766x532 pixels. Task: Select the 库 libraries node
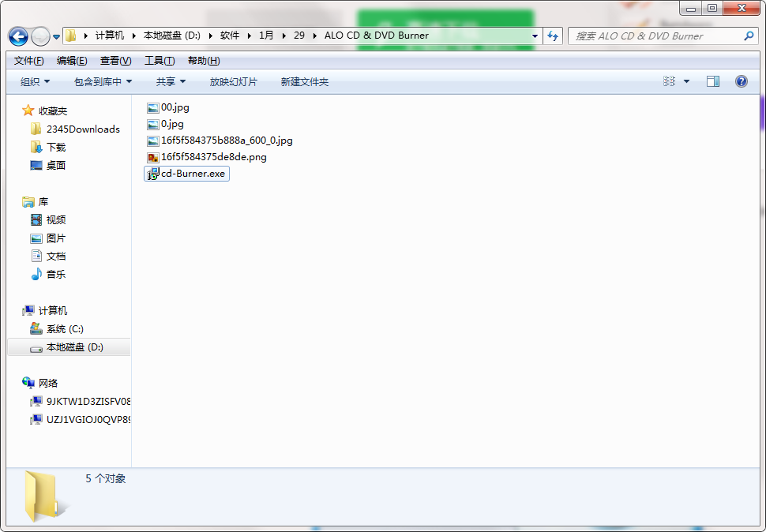pos(36,201)
